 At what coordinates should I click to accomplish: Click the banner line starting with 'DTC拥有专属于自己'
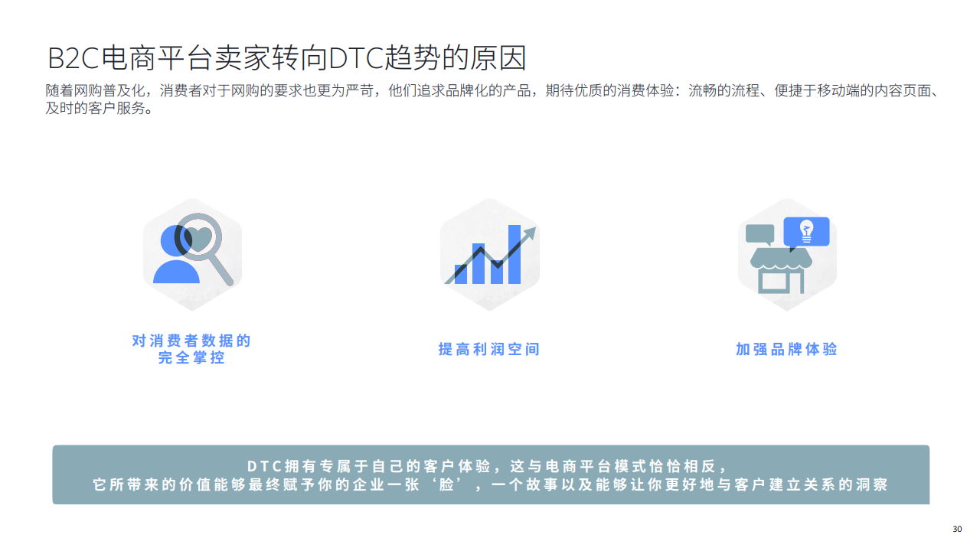(x=490, y=466)
